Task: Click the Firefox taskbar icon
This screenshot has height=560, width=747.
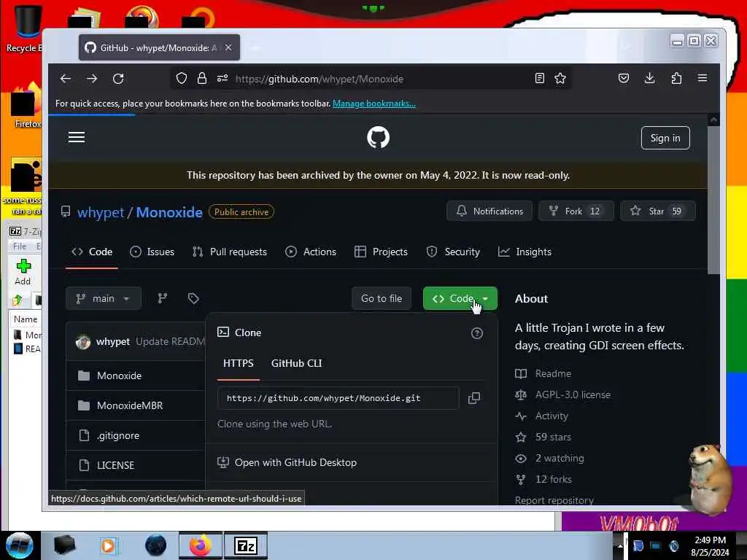Action: [201, 545]
